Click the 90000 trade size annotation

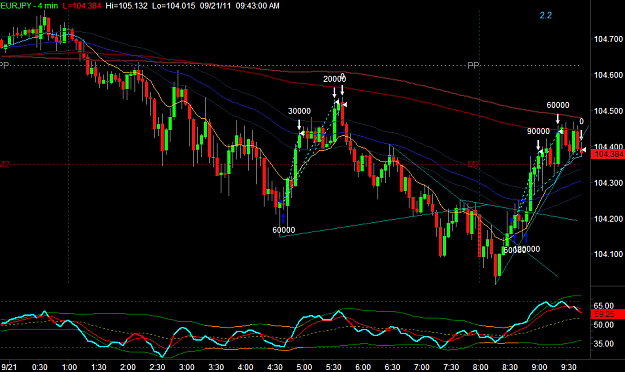point(538,131)
